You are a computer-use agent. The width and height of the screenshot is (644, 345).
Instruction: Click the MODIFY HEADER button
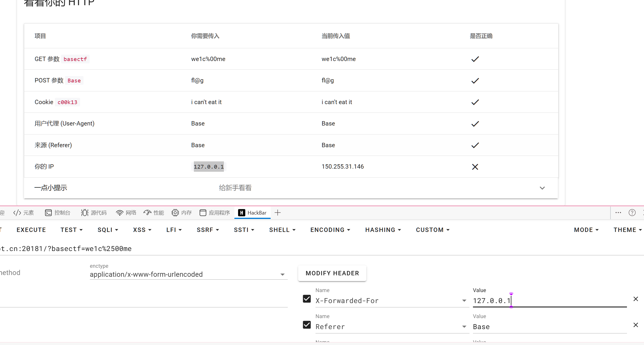[332, 273]
